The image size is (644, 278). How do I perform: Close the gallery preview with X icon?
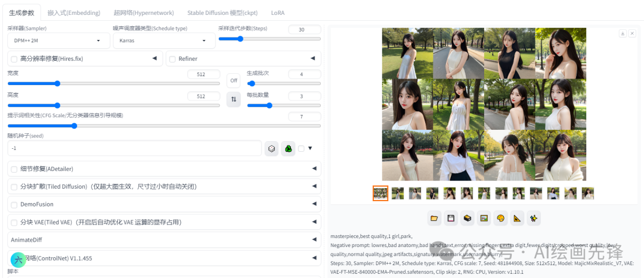pyautogui.click(x=632, y=33)
